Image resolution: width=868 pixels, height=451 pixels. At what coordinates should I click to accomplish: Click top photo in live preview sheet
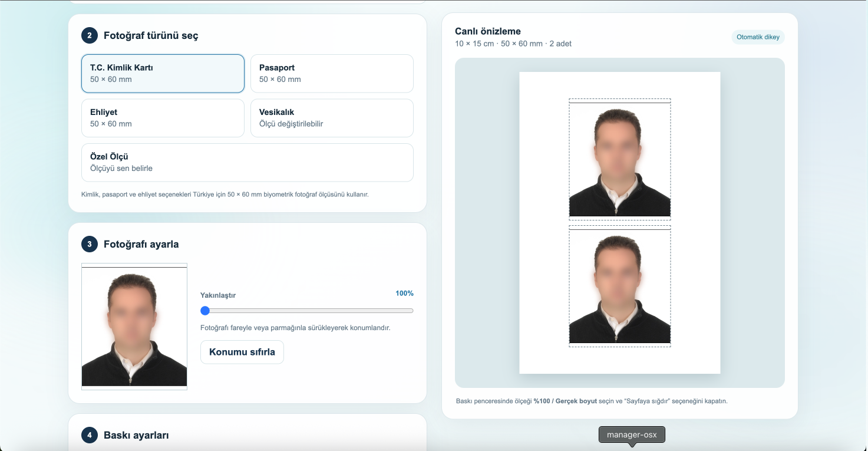pos(620,159)
